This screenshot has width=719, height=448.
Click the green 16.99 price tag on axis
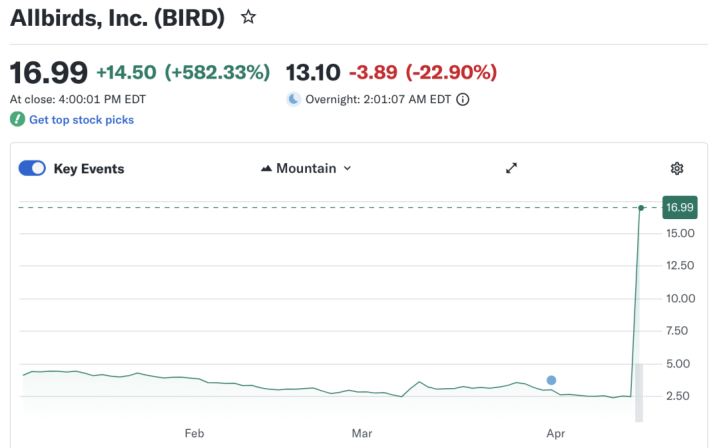(x=679, y=207)
